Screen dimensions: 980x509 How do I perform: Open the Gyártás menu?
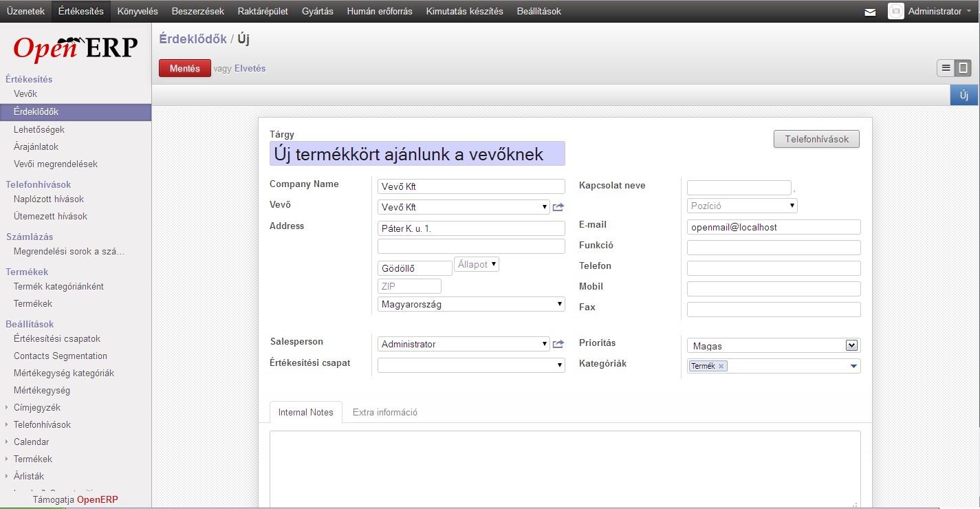click(x=318, y=11)
